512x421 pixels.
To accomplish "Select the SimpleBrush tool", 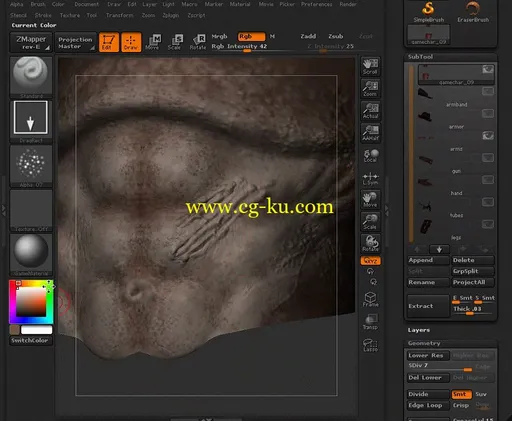I will click(429, 12).
